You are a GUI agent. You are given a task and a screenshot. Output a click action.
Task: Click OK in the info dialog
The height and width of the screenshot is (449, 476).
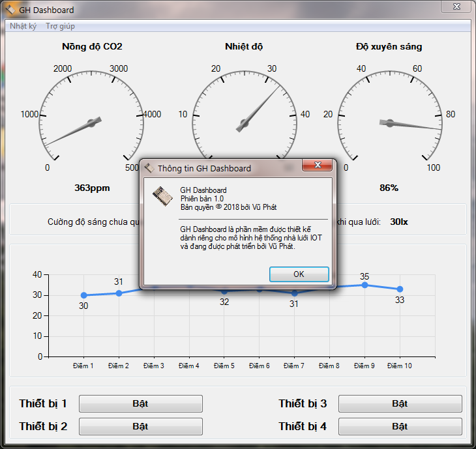pos(299,274)
